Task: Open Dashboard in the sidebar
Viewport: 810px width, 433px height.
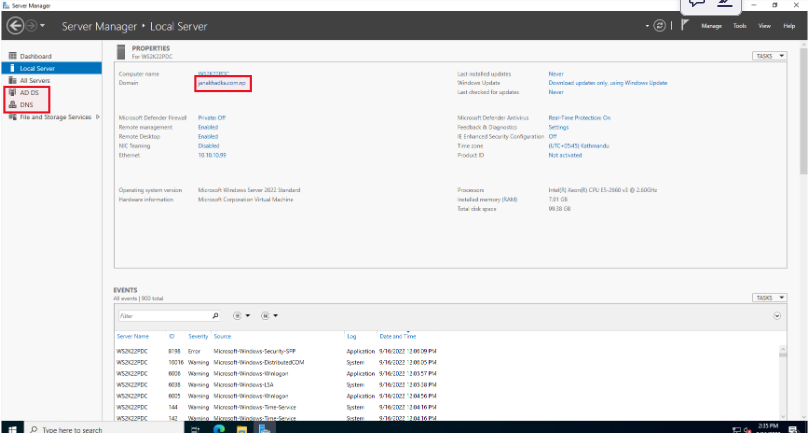Action: (35, 56)
